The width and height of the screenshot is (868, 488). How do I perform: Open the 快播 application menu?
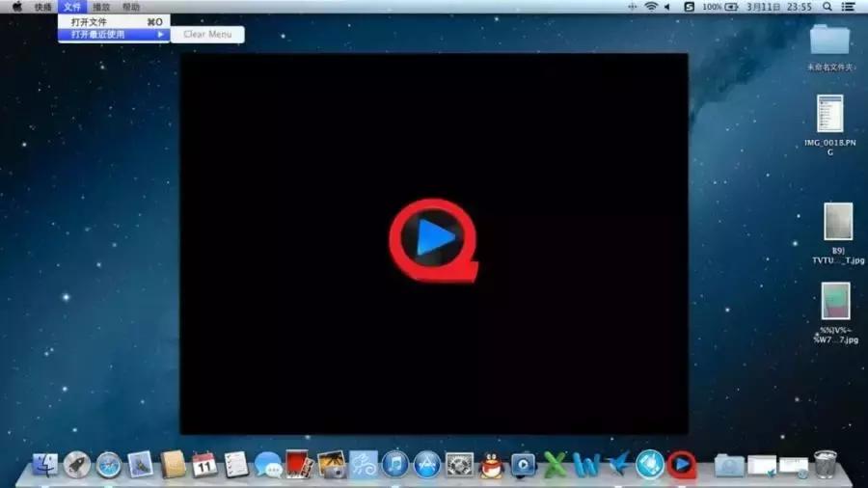click(42, 7)
